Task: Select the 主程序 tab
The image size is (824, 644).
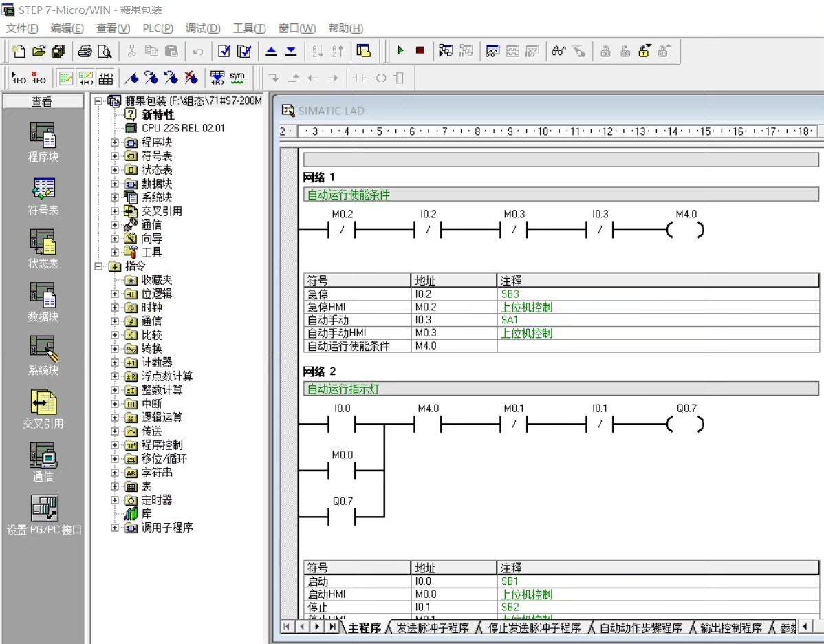Action: click(x=364, y=627)
